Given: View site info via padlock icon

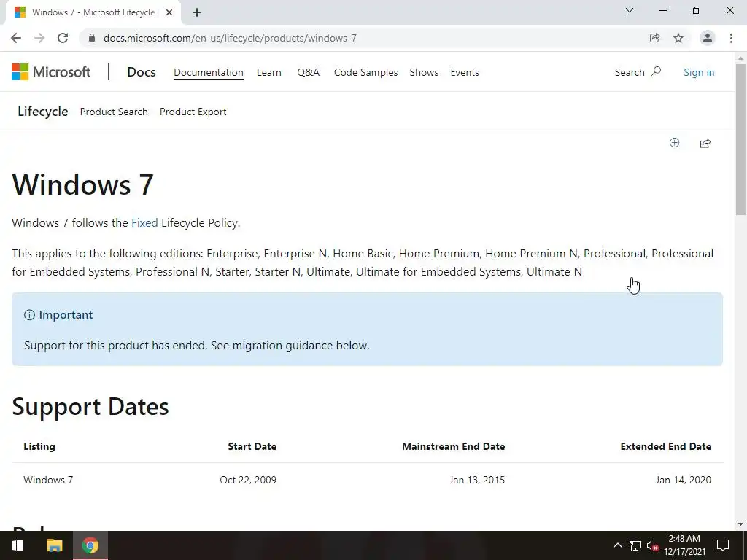Looking at the screenshot, I should [92, 38].
